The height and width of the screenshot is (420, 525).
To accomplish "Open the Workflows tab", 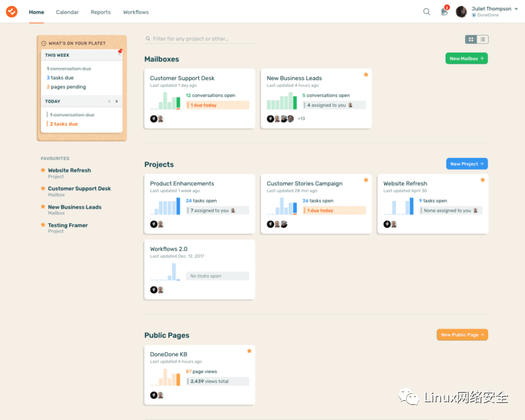I will (x=135, y=12).
